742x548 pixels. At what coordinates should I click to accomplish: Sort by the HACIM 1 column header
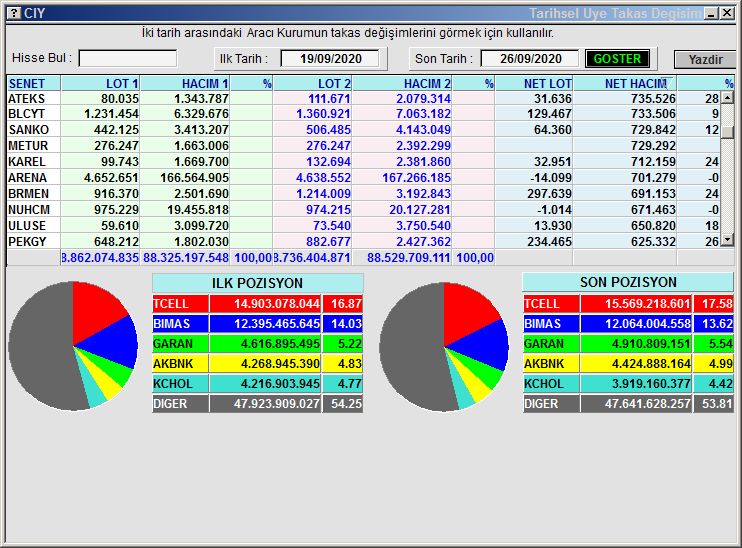click(x=185, y=84)
